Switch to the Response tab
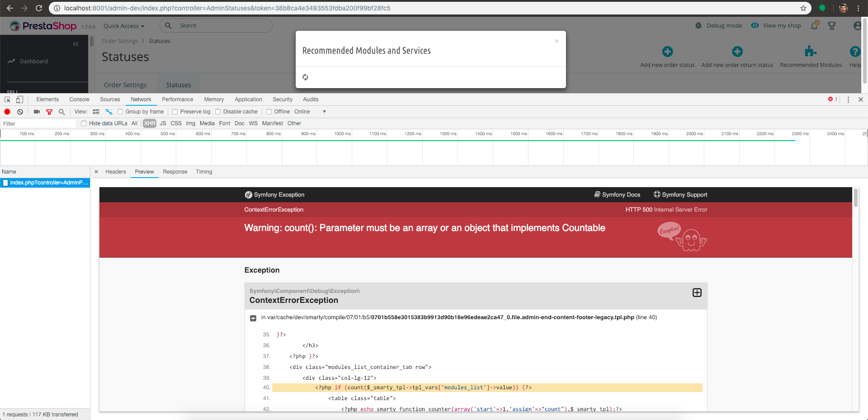The width and height of the screenshot is (868, 420). coord(175,172)
